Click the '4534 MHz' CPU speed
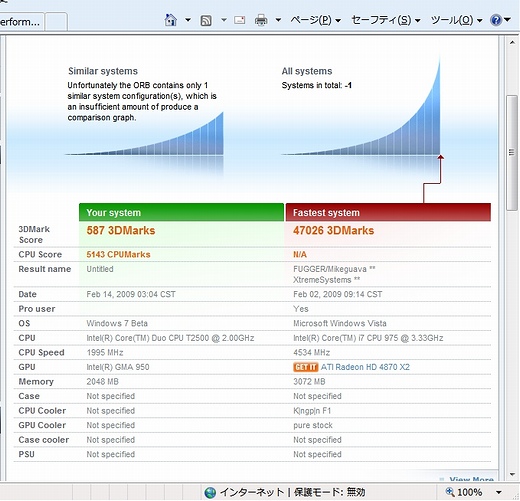The width and height of the screenshot is (520, 501). coord(311,353)
